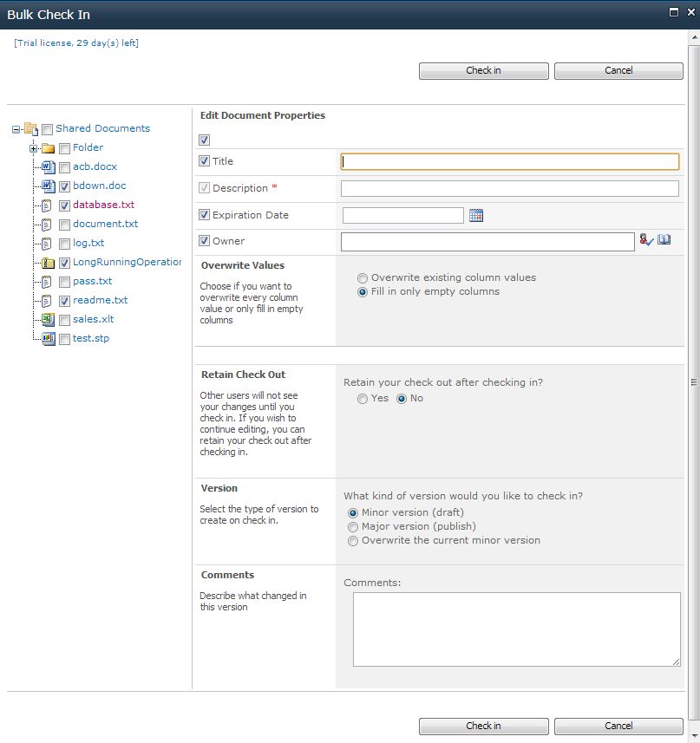Open the address book browse icon
The width and height of the screenshot is (700, 743).
point(664,240)
